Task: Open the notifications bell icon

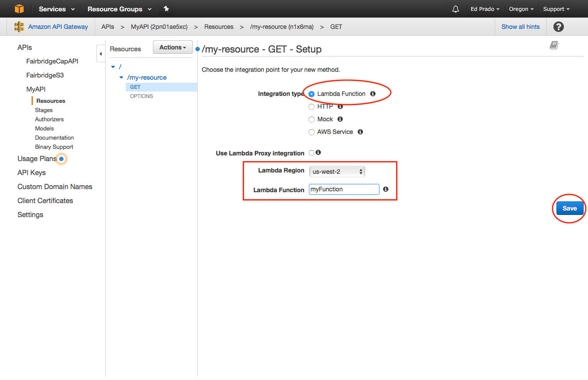Action: tap(456, 9)
